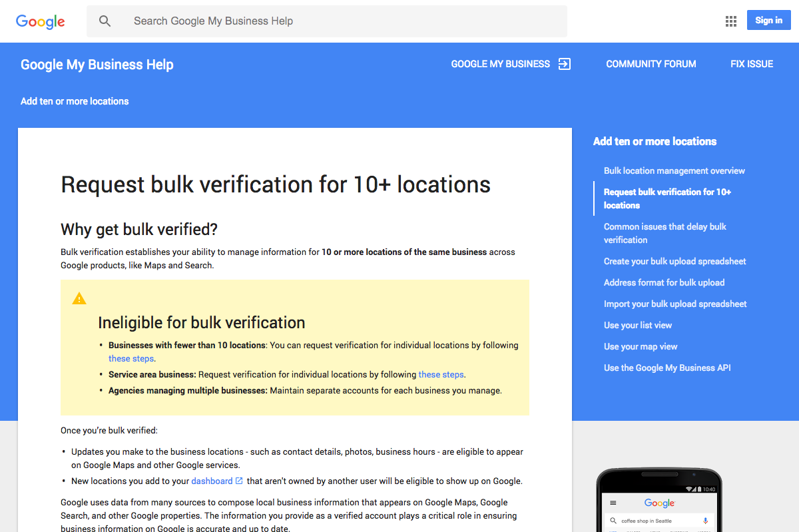Open Use the Google My Business API
The width and height of the screenshot is (799, 532).
pyautogui.click(x=667, y=368)
